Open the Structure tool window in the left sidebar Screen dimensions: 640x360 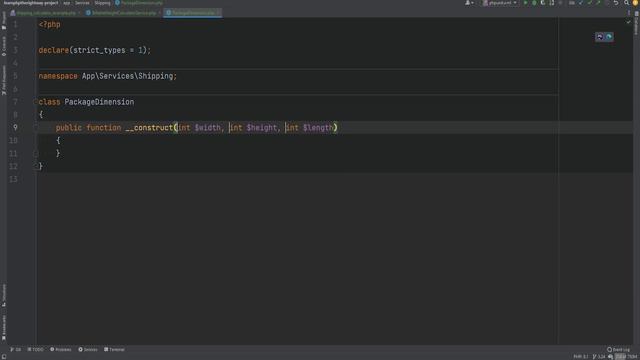(4, 295)
